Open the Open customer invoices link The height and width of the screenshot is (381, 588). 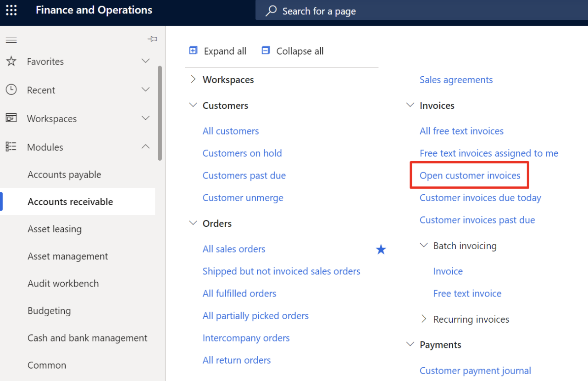[x=470, y=175]
